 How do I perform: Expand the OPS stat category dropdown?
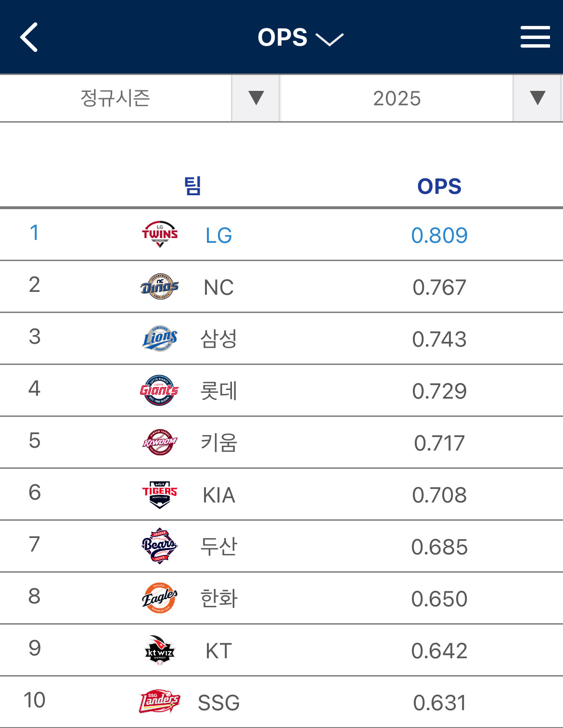tap(300, 38)
